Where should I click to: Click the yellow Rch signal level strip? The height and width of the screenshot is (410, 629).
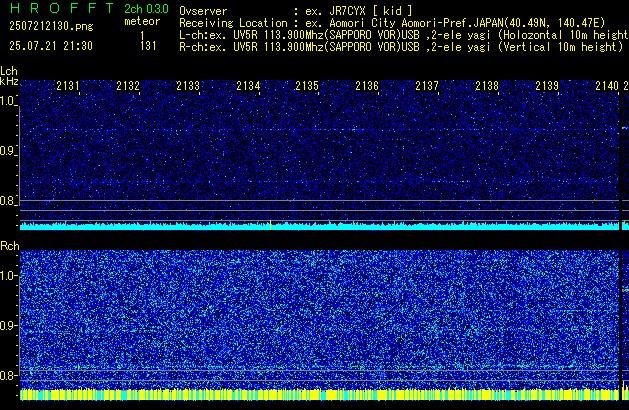[319, 395]
